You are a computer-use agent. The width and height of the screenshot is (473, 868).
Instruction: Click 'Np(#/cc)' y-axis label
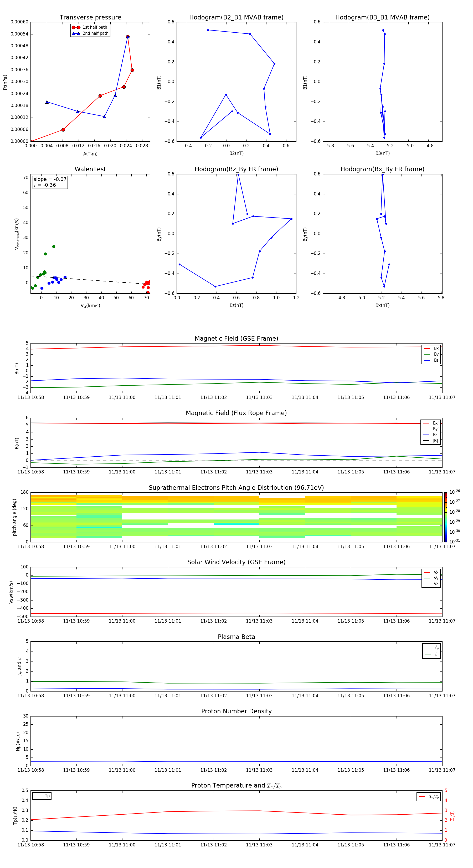[18, 741]
